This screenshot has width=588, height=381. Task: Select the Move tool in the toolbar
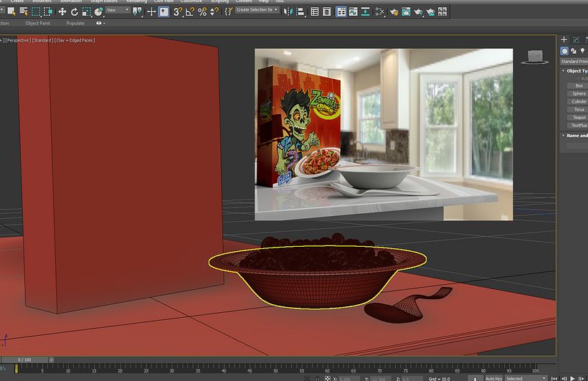[x=62, y=11]
